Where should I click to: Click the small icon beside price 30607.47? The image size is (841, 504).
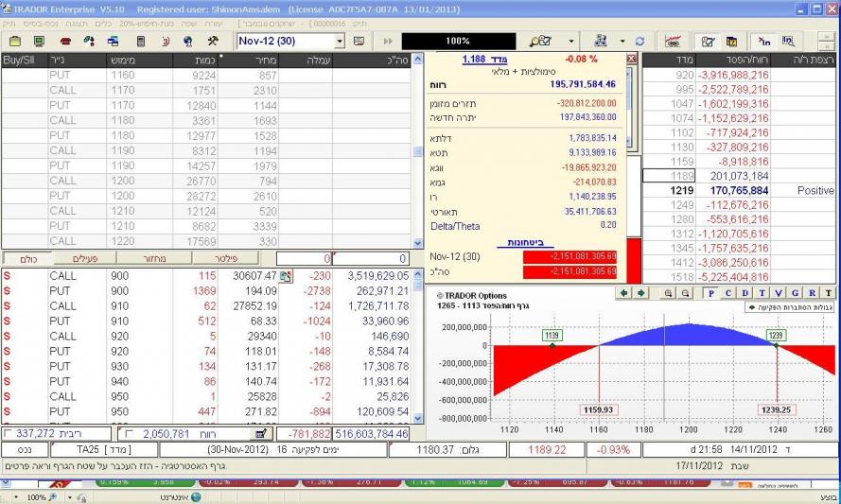point(287,275)
